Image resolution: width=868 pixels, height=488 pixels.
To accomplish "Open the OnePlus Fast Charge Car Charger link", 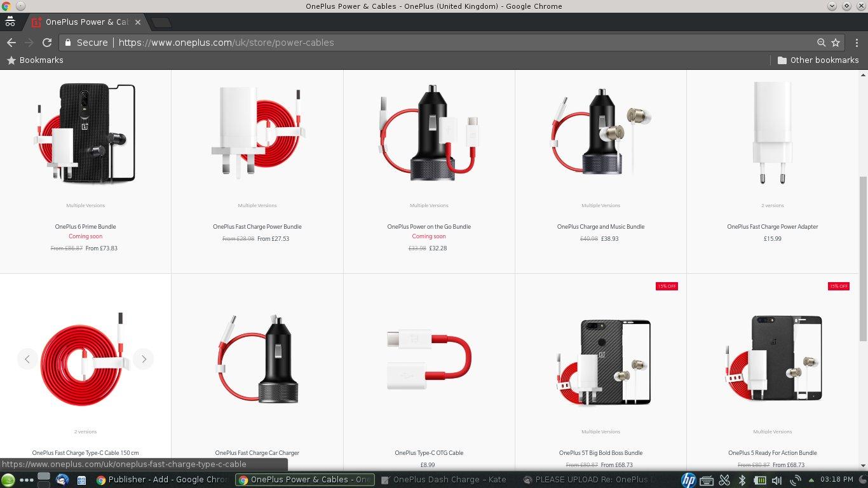I will click(x=257, y=453).
